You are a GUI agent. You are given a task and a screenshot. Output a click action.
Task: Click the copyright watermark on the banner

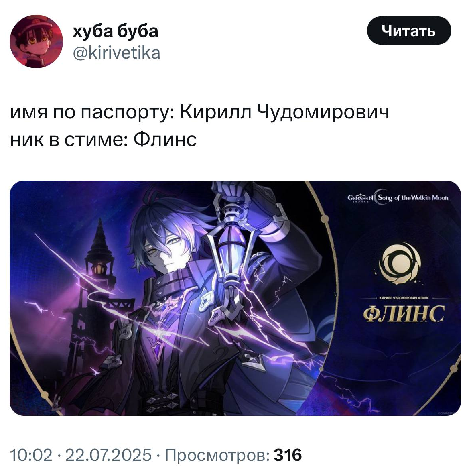click(449, 413)
